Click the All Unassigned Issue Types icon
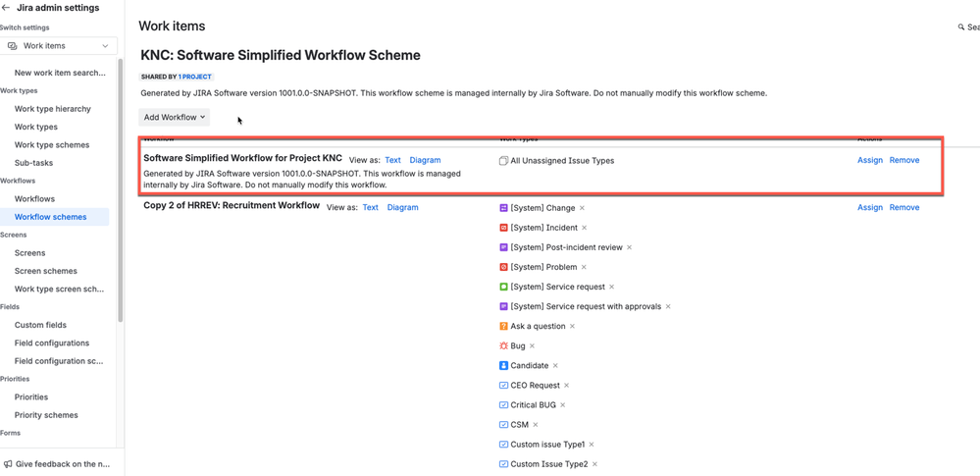This screenshot has width=980, height=476. (x=504, y=161)
